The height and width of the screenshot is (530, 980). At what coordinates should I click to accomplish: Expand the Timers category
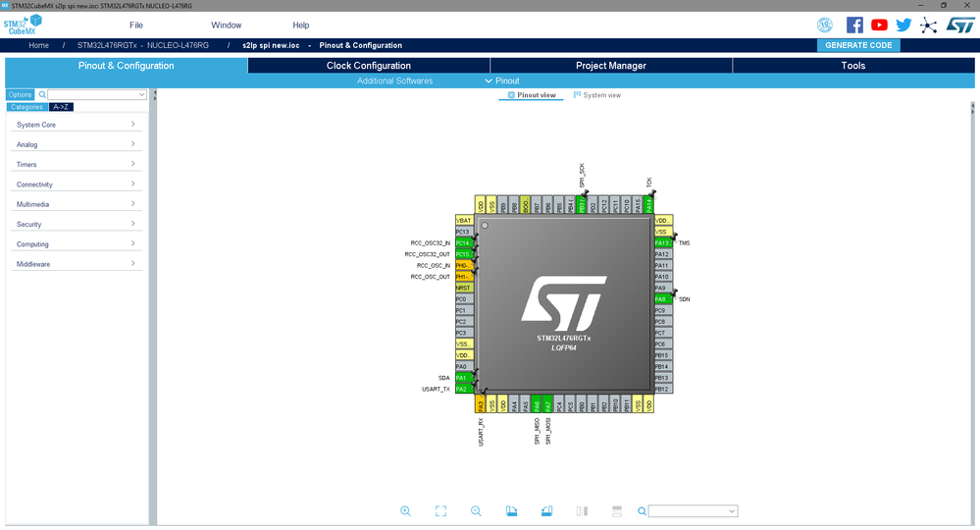[x=77, y=164]
